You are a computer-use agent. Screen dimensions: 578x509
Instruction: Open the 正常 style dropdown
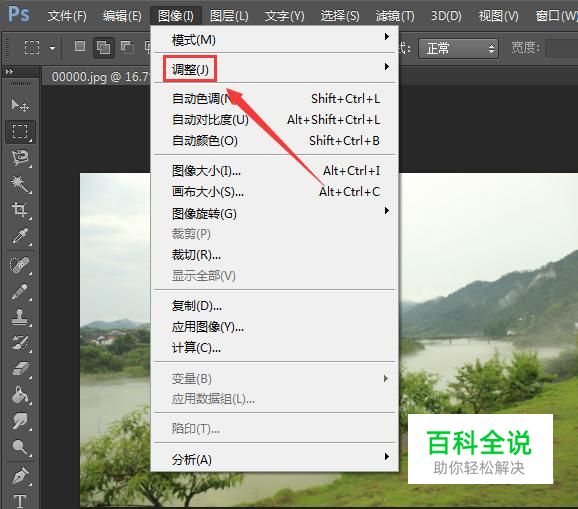(458, 49)
